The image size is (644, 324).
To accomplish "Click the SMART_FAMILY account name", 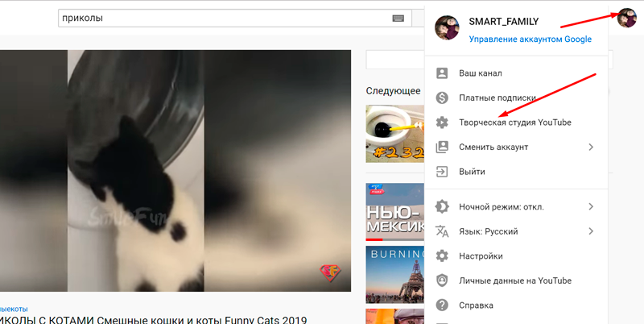I will tap(504, 22).
